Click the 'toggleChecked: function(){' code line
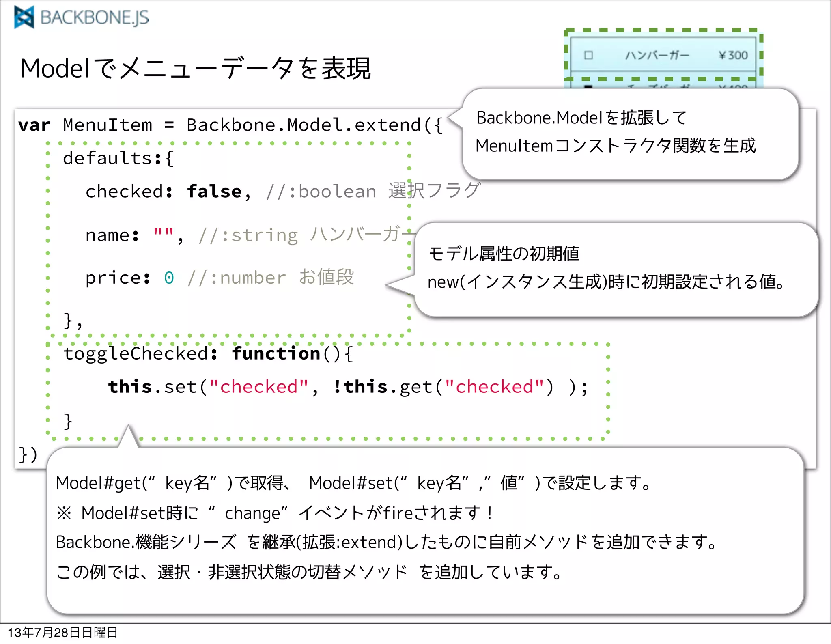 [209, 353]
